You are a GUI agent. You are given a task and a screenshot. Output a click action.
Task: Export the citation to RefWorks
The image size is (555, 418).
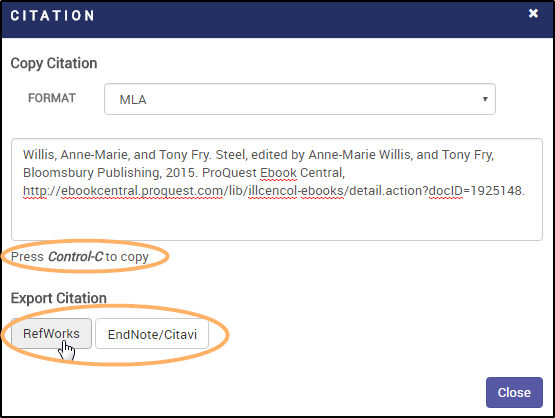point(52,333)
